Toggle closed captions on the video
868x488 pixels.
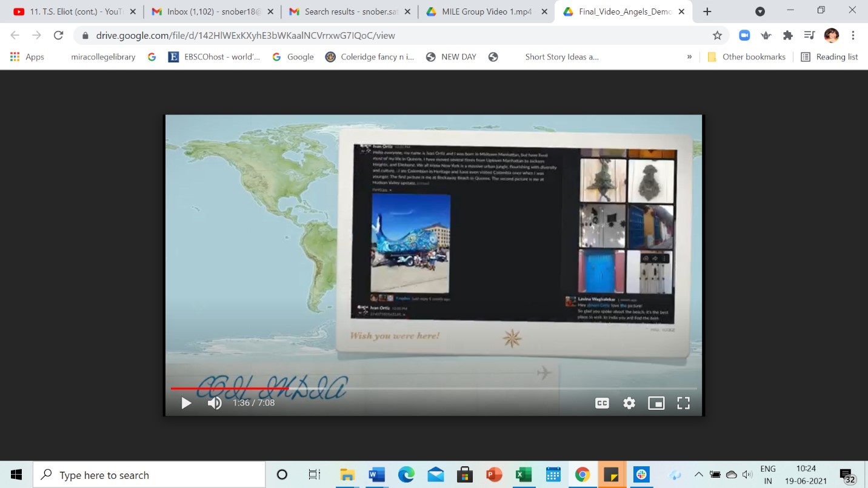602,403
